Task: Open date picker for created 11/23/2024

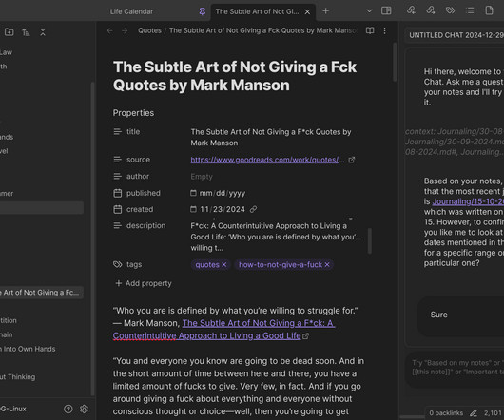Action: point(193,209)
